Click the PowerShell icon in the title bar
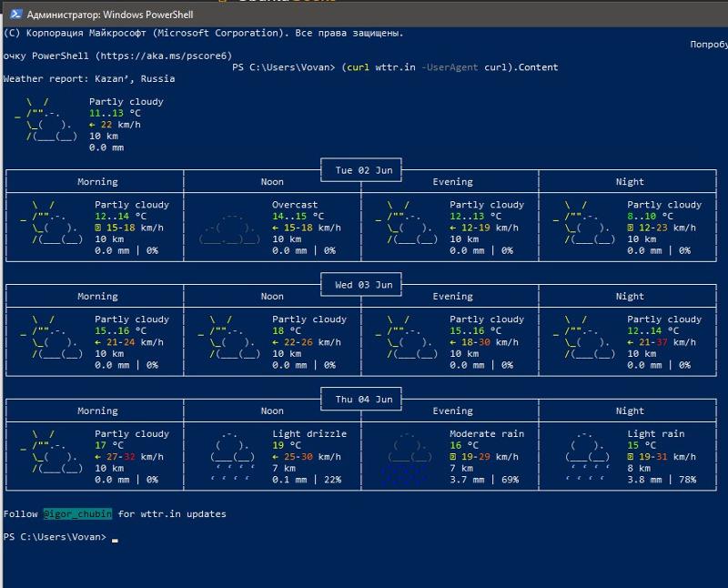Viewport: 728px width, 588px height. point(15,14)
